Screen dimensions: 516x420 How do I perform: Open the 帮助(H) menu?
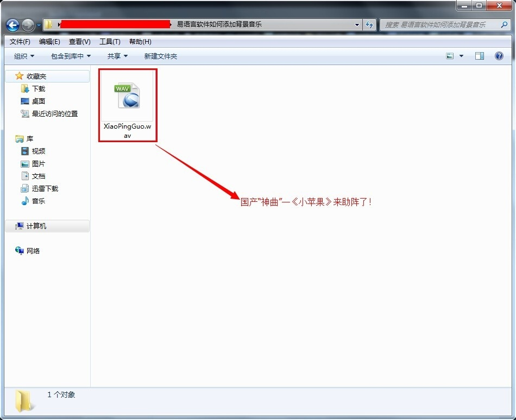click(140, 42)
